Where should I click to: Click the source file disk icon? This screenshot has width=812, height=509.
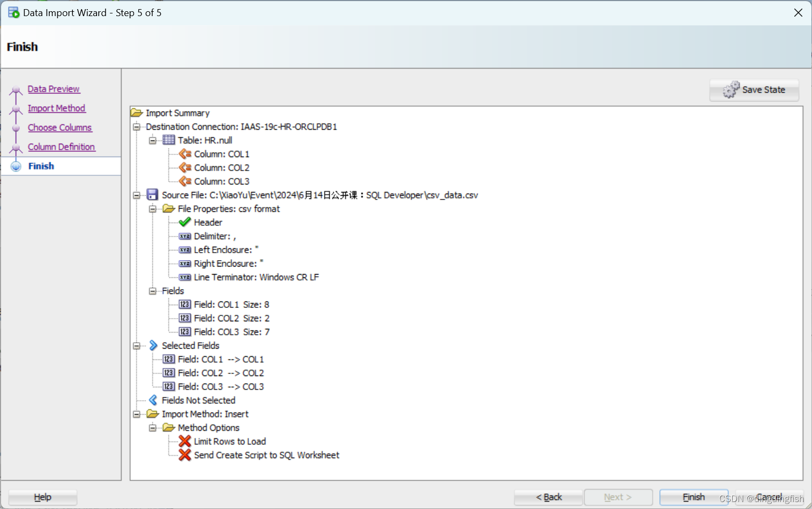tap(153, 195)
